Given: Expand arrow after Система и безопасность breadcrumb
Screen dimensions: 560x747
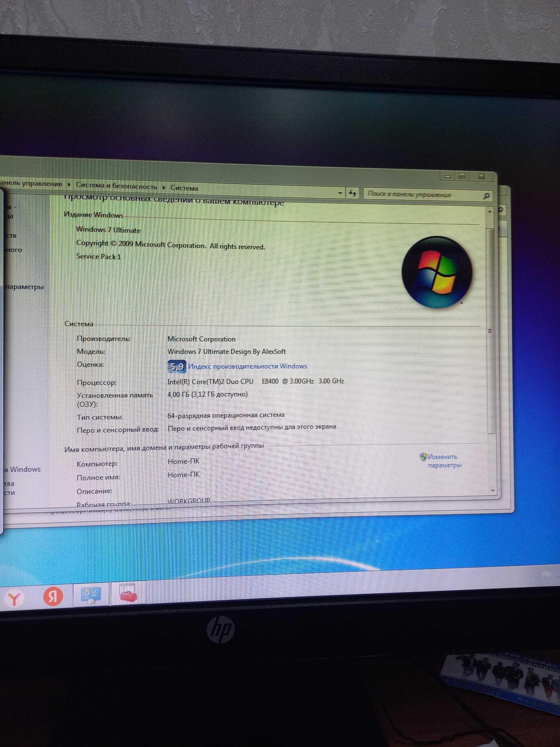Looking at the screenshot, I should pyautogui.click(x=164, y=187).
